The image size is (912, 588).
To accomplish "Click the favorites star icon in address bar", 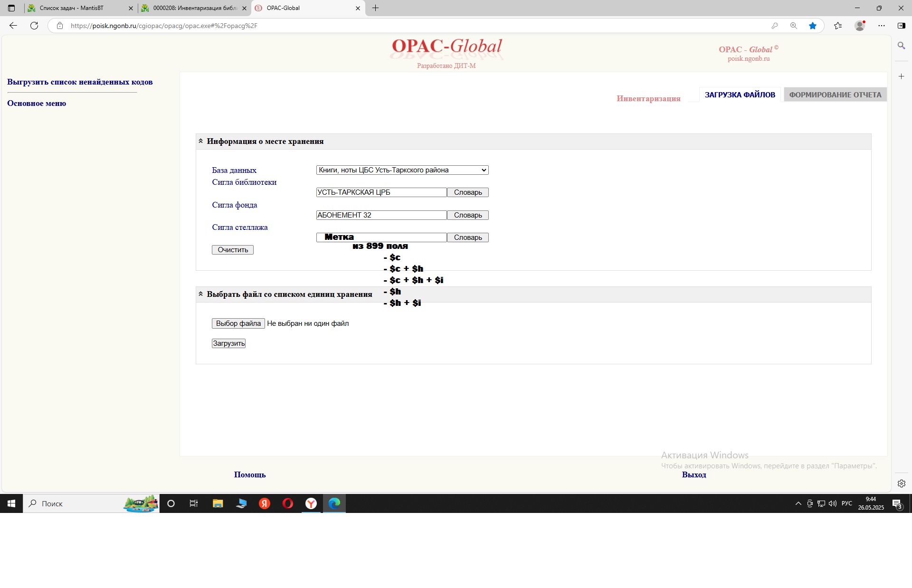I will point(813,26).
